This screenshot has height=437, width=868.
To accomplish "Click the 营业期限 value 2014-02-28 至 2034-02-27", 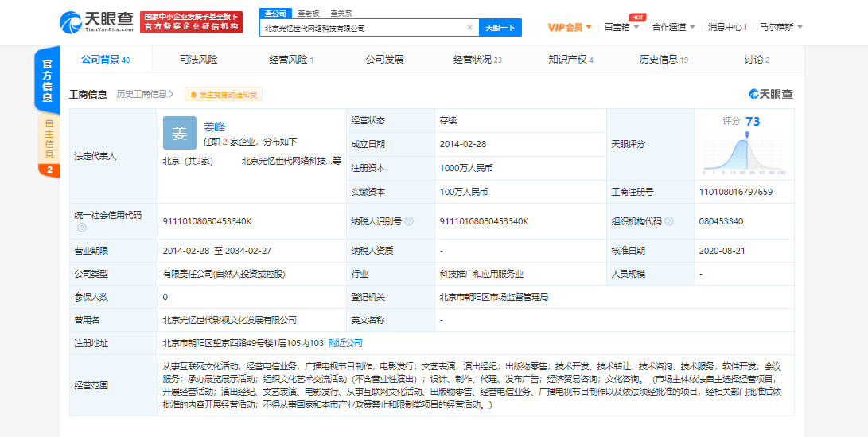I will (217, 251).
